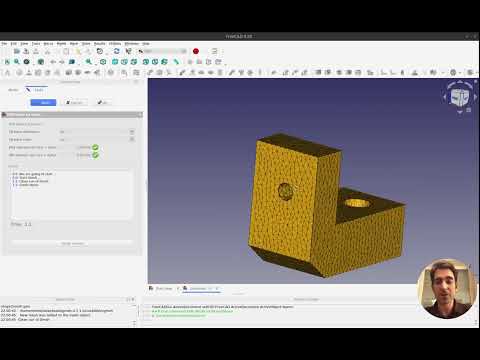Open the Element order combo box
The width and height of the screenshot is (480, 360).
coord(97,140)
